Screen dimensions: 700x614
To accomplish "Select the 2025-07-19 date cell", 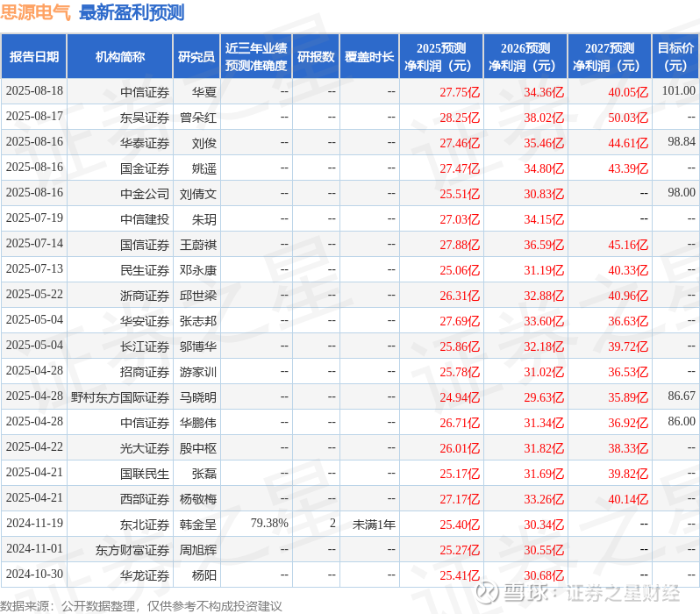I will coord(34,218).
